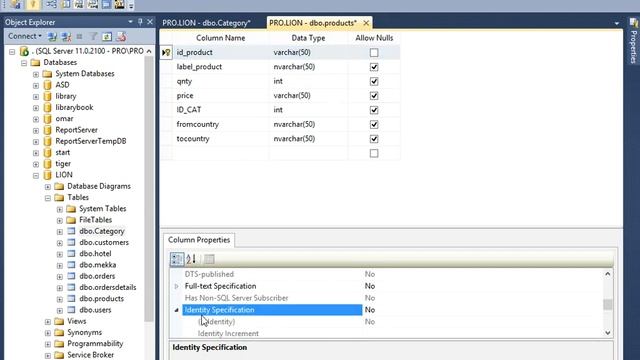Uncheck Allow Nulls for price

tap(374, 96)
